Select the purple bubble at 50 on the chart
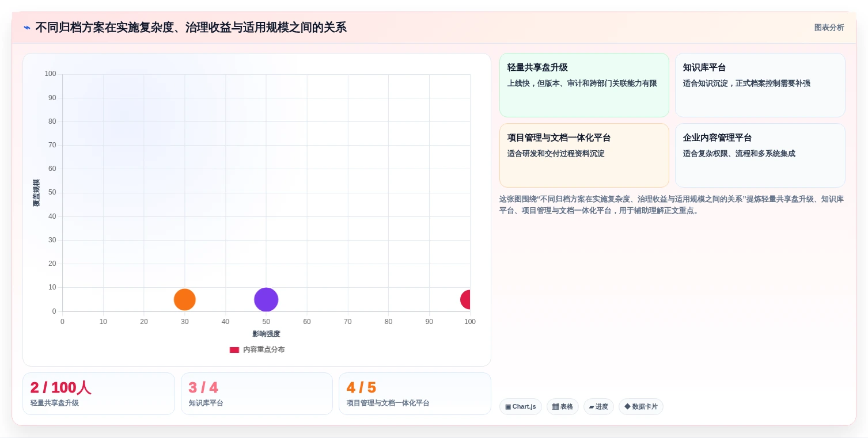This screenshot has width=868, height=438. coord(266,299)
